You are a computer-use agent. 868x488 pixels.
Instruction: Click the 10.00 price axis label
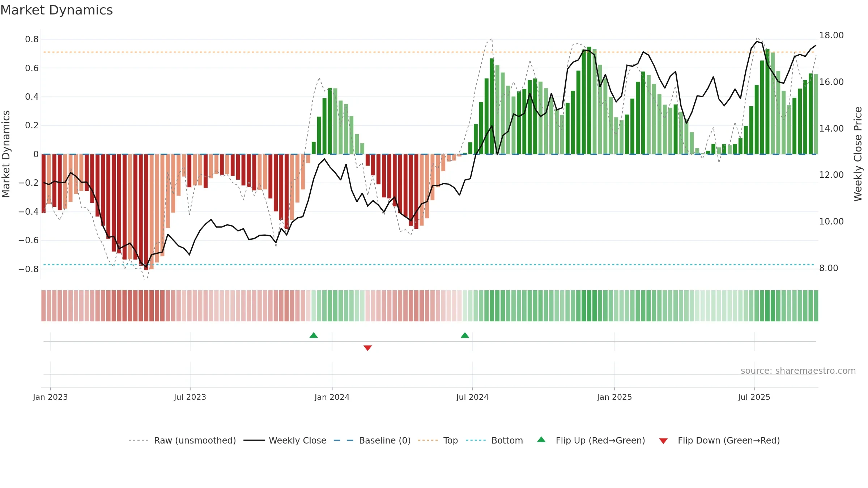831,222
